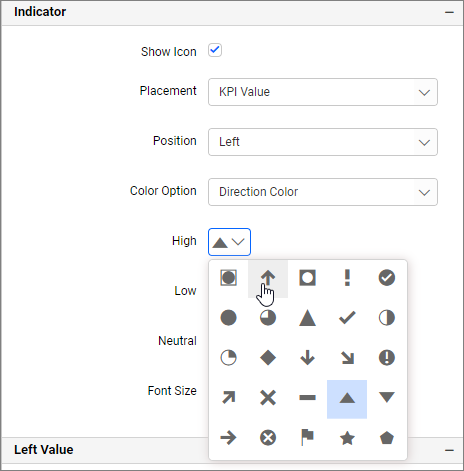The width and height of the screenshot is (464, 471).
Task: Select the three-quarter filled pie icon
Action: (268, 318)
